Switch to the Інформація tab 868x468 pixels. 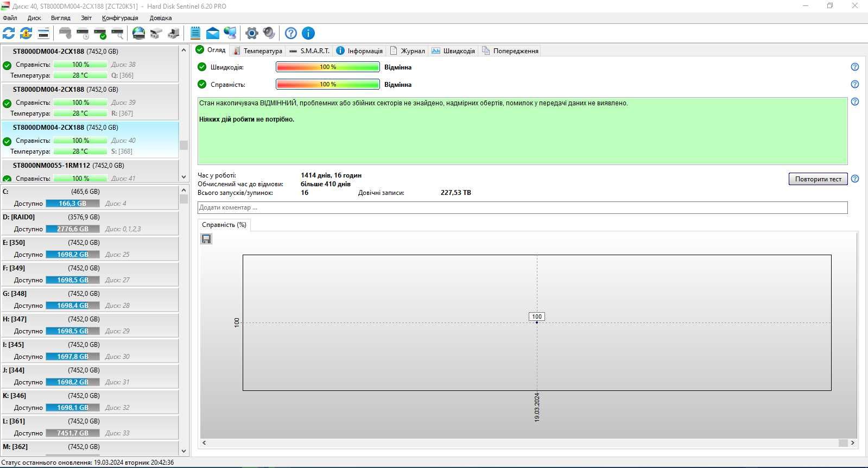[359, 50]
